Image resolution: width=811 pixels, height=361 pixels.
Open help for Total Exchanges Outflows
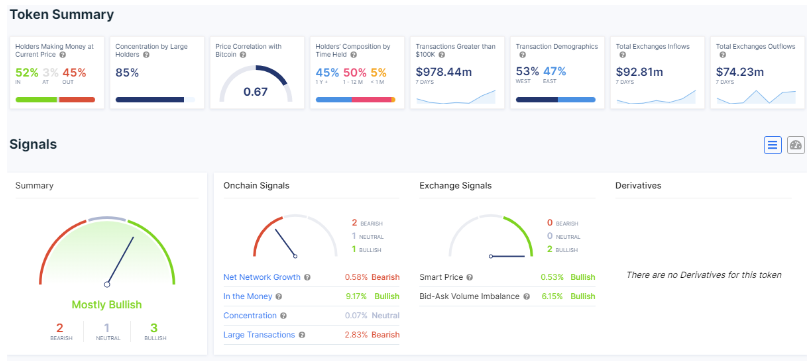tap(722, 54)
